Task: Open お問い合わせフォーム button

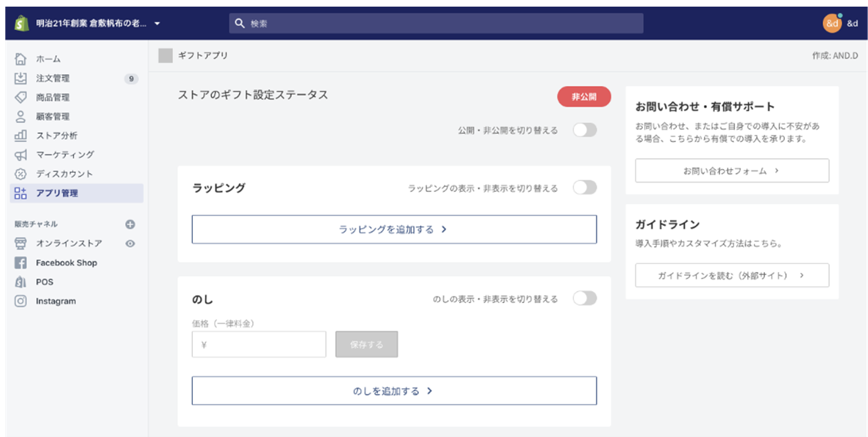Action: [x=732, y=171]
